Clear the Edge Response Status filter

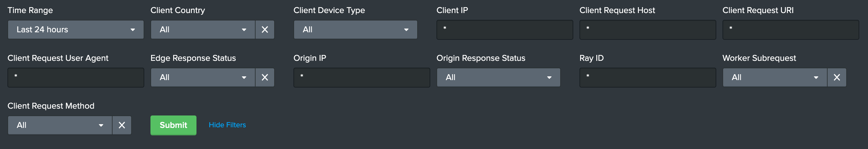[265, 77]
